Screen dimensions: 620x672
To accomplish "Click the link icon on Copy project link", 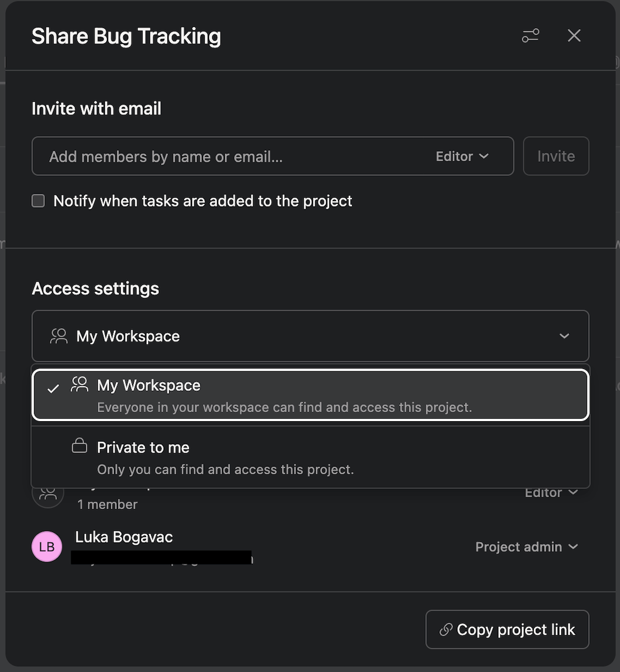I will point(446,629).
